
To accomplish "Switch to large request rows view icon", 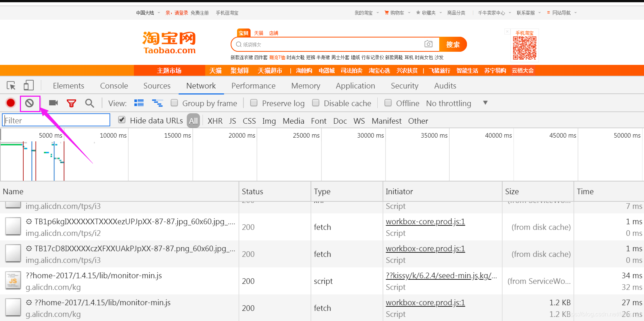I will (x=139, y=103).
